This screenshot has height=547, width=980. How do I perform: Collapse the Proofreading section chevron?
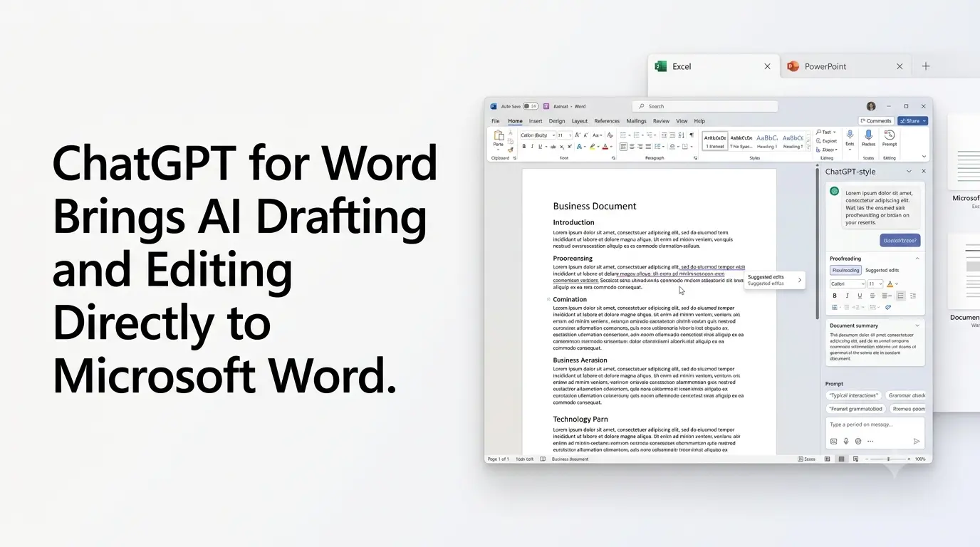tap(917, 259)
